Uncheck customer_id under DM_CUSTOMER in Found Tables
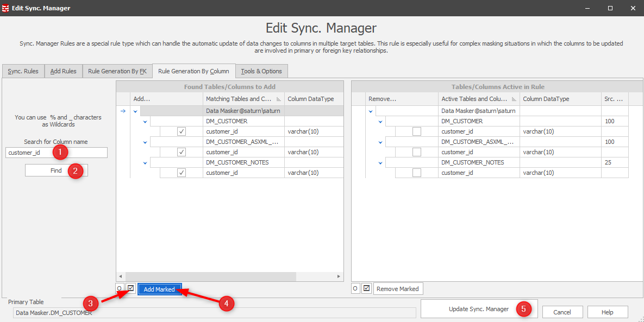The height and width of the screenshot is (322, 644). click(x=182, y=131)
